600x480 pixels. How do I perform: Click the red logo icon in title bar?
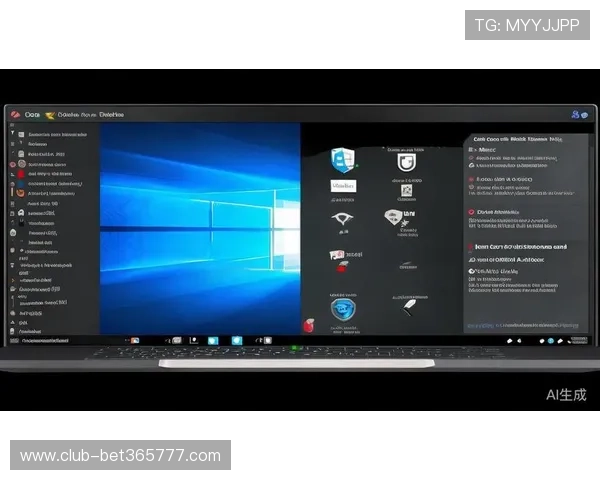14,115
